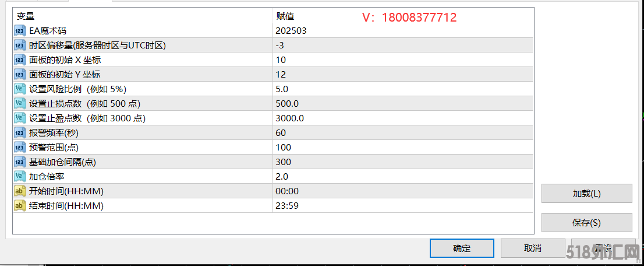Click the integer icon beside 预警范围(点)
Image resolution: width=644 pixels, height=266 pixels.
(x=20, y=148)
